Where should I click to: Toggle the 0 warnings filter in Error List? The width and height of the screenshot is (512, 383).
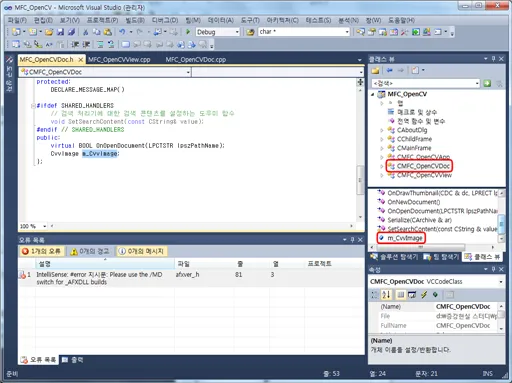[90, 251]
